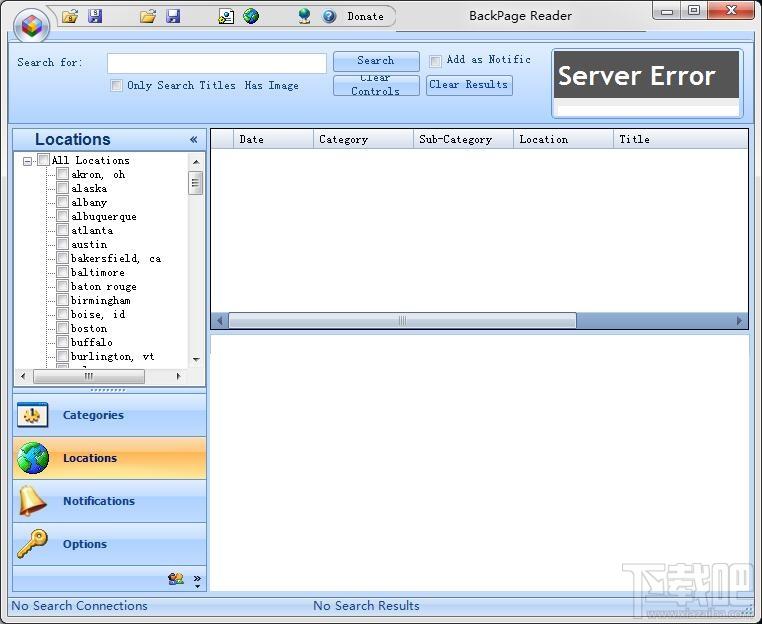The height and width of the screenshot is (624, 762).
Task: Click locations tree horizontal scroll left arrow
Action: point(23,376)
